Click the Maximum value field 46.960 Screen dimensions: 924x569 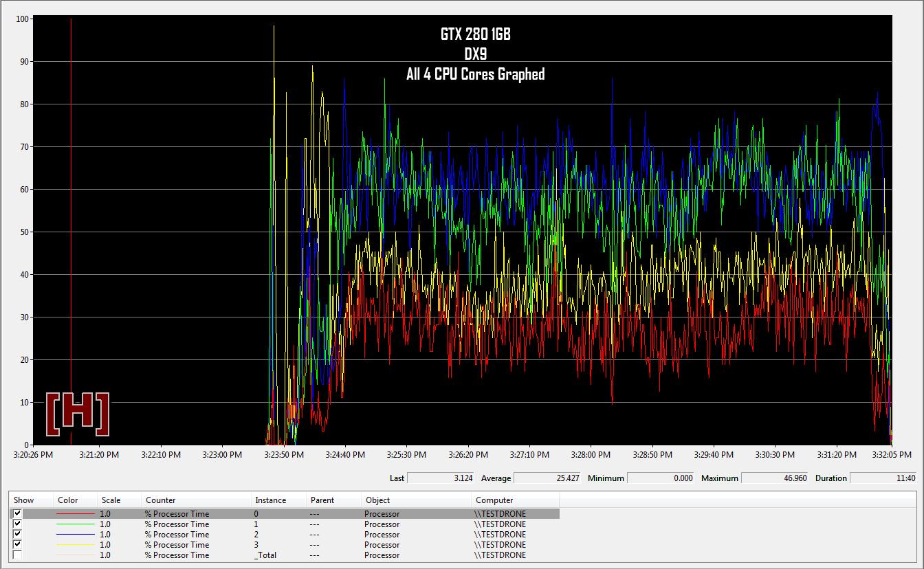[x=775, y=478]
